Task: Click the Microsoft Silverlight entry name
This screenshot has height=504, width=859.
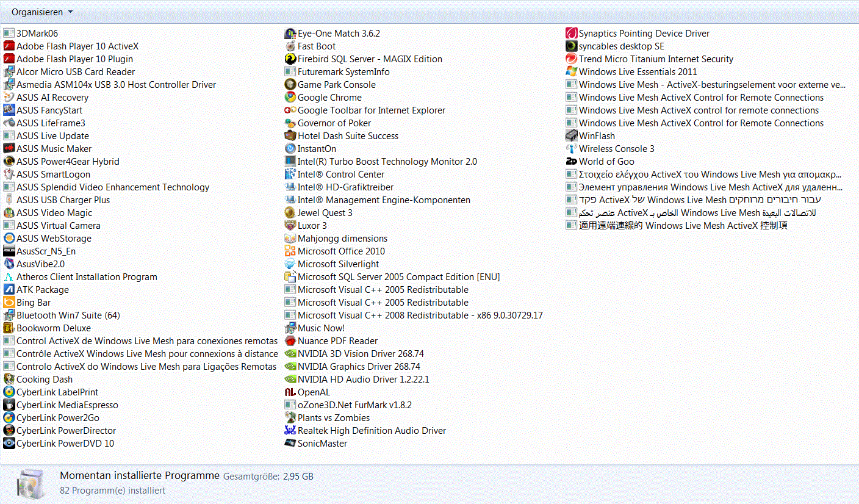Action: [x=338, y=264]
